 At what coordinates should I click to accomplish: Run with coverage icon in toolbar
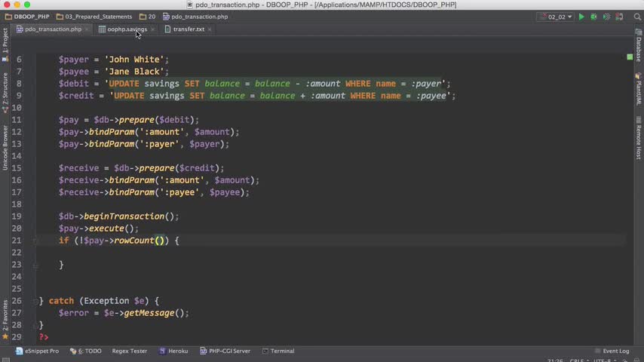click(606, 17)
